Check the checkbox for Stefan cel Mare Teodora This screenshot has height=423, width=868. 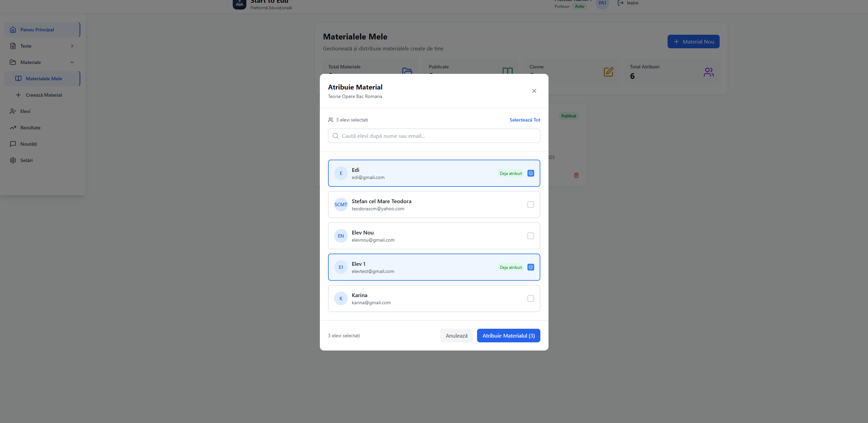(x=531, y=204)
